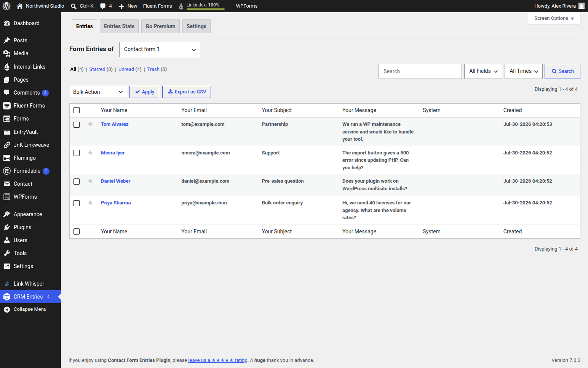The image size is (588, 368).
Task: Switch to the Go Premium tab
Action: point(160,26)
